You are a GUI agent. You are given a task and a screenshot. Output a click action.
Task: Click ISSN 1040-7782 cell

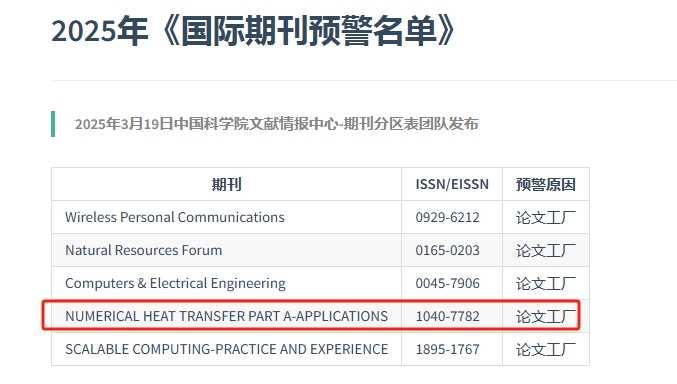click(452, 316)
